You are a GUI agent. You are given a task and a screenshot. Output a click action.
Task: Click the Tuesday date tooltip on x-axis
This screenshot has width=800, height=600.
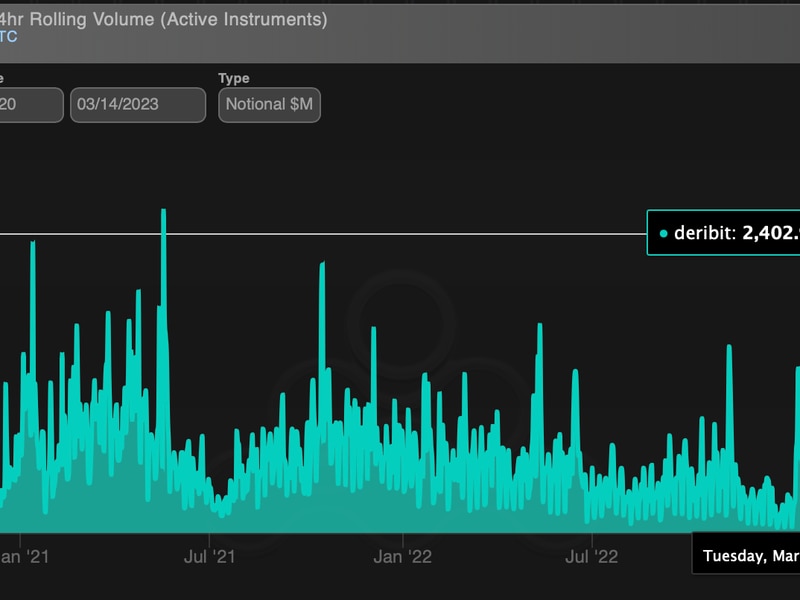coord(748,556)
